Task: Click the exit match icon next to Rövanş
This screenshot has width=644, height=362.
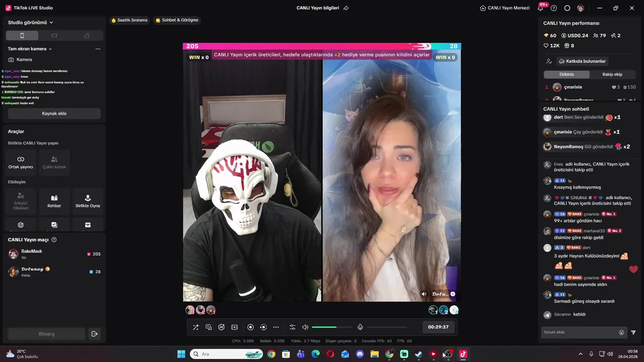Action: pyautogui.click(x=94, y=334)
